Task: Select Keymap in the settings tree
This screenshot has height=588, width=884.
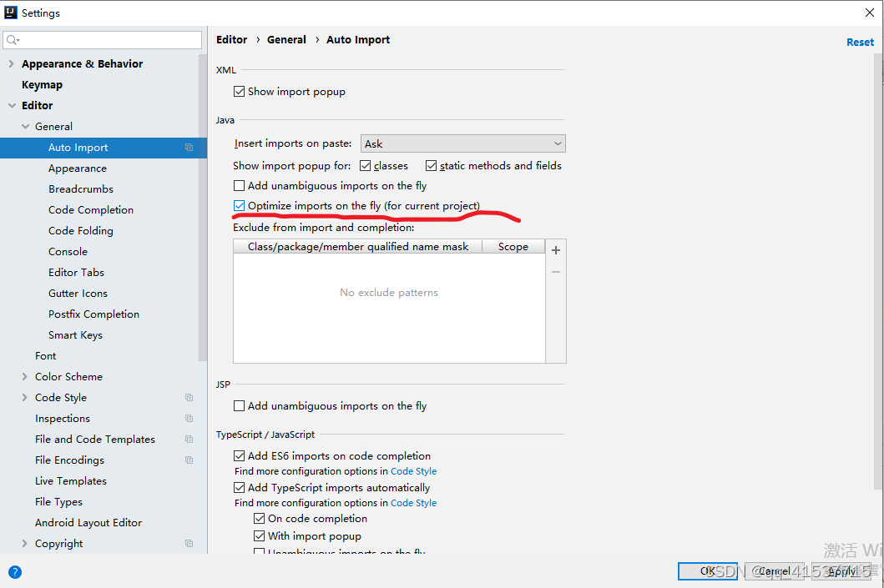Action: [x=43, y=85]
